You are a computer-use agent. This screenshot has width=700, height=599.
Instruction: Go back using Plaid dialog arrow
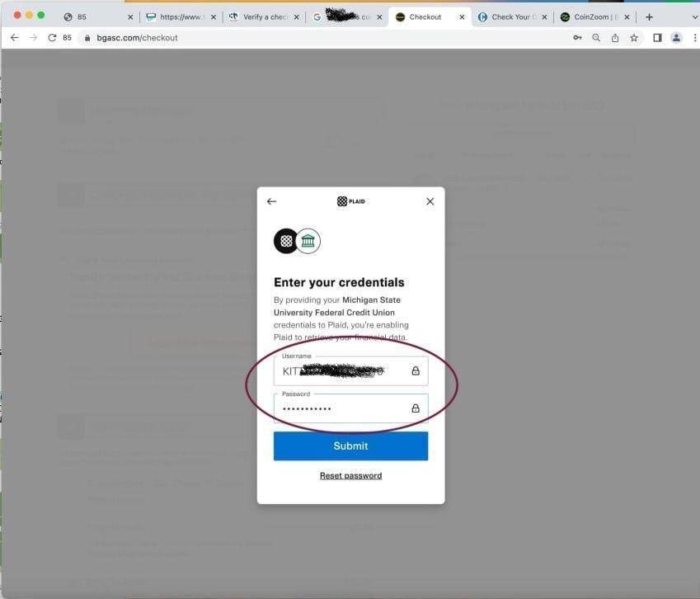click(271, 201)
